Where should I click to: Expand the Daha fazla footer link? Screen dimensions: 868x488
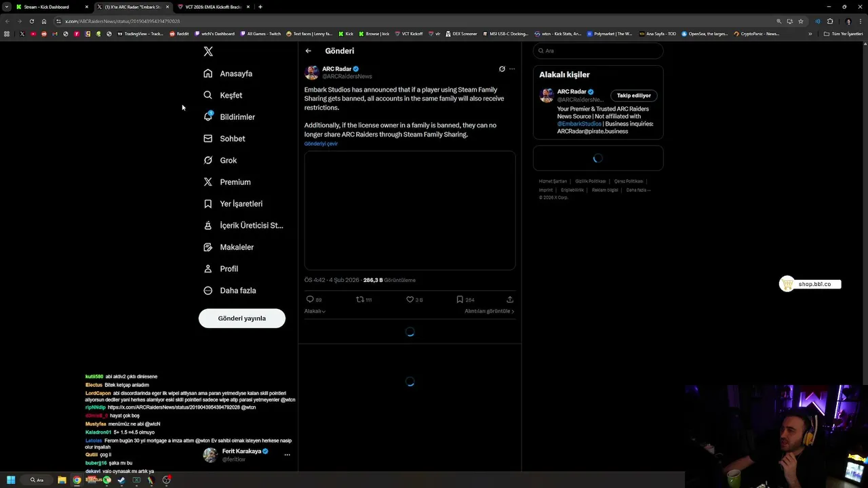coord(638,190)
